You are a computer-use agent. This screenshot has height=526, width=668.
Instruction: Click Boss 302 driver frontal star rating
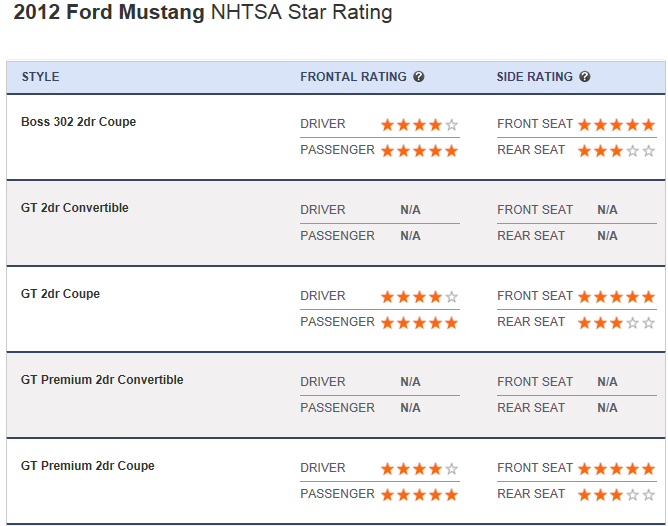419,125
